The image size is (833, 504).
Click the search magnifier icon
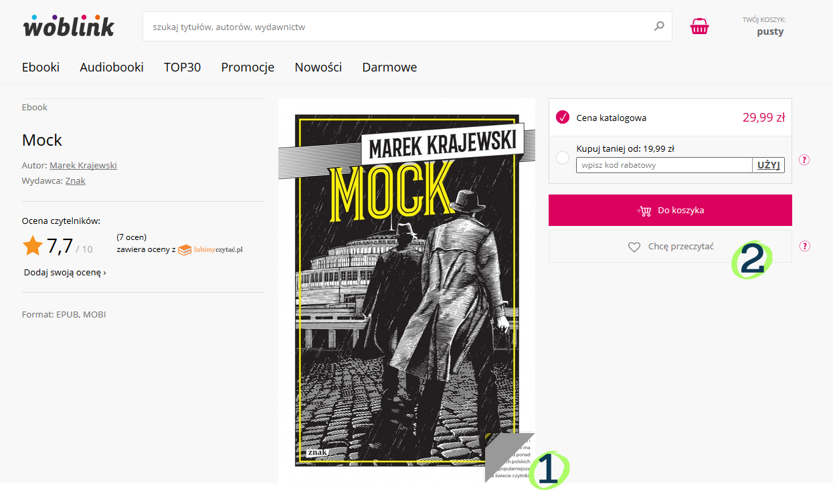(x=659, y=27)
